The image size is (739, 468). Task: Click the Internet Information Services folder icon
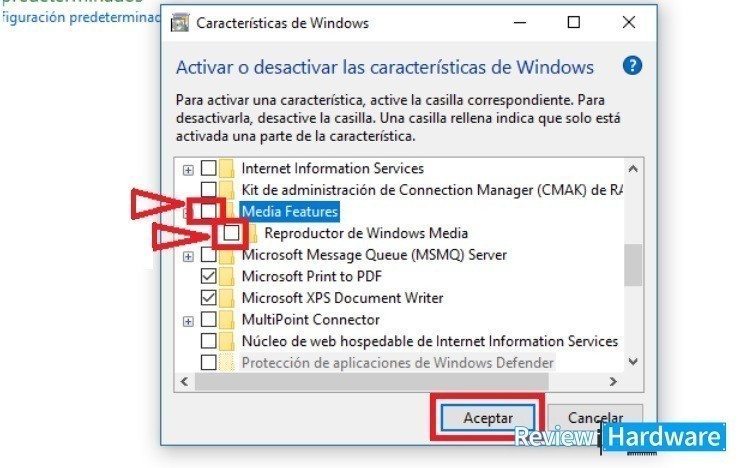[226, 168]
